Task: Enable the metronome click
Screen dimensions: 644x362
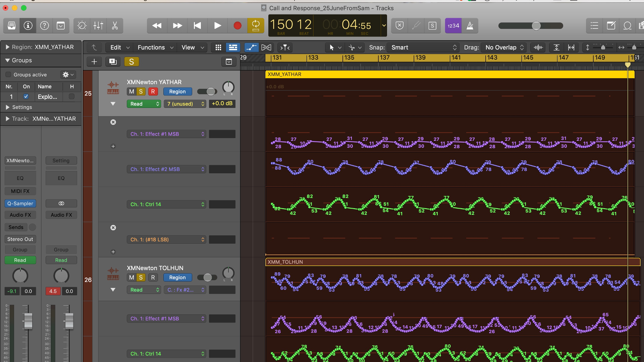Action: (470, 25)
